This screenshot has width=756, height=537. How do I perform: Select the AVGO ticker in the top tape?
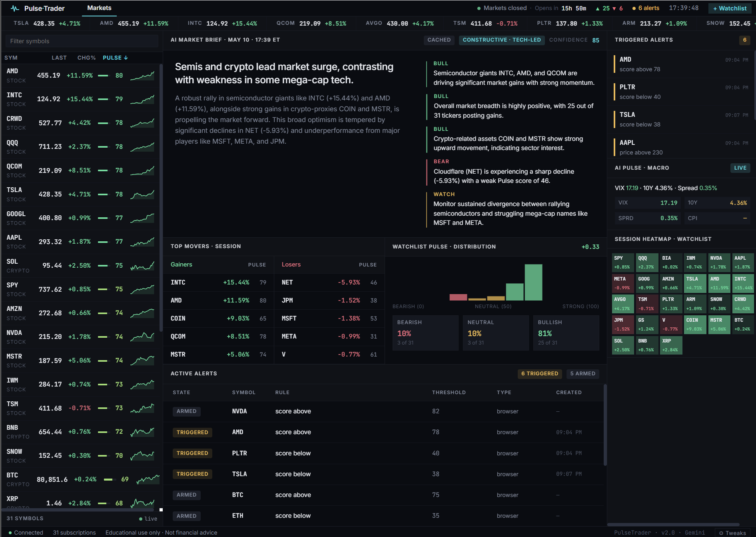(400, 24)
